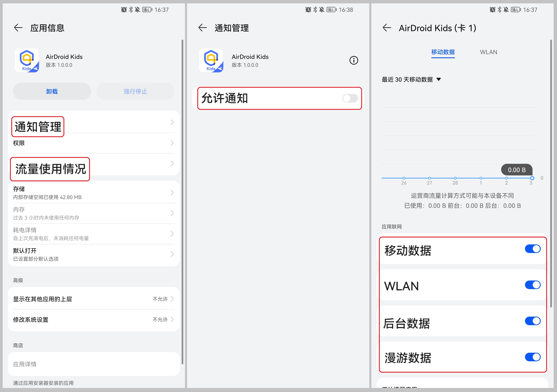Screen dimensions: 557x392
Task: Tap 内部存储空间已使用 42.80 MB text
Action: [47, 197]
